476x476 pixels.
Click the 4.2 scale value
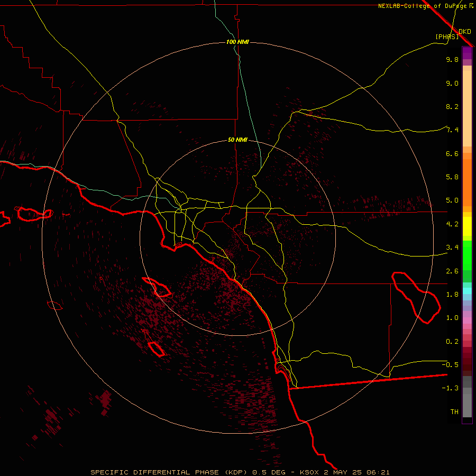[x=452, y=224]
